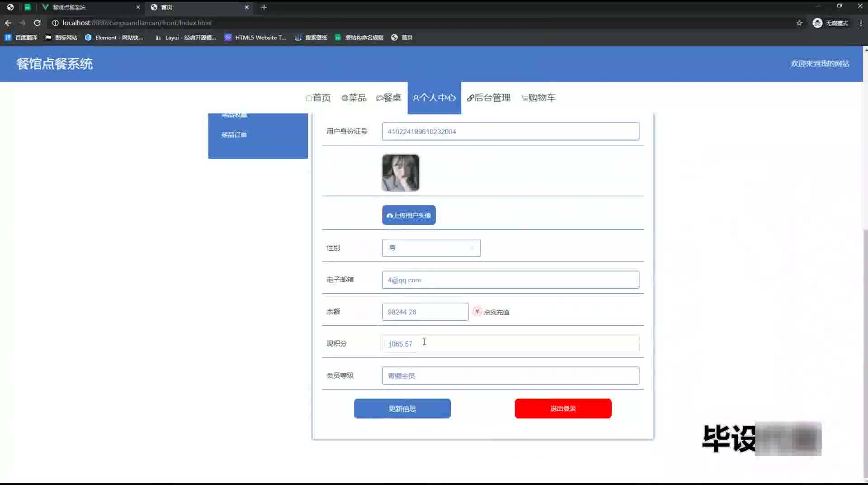
Task: Click the 性别 label
Action: pos(333,248)
